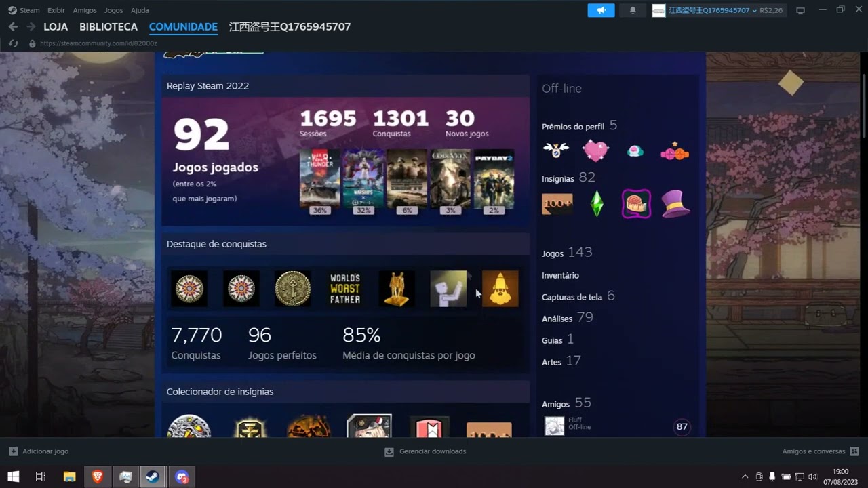
Task: Click the Windows Start button
Action: tap(13, 476)
